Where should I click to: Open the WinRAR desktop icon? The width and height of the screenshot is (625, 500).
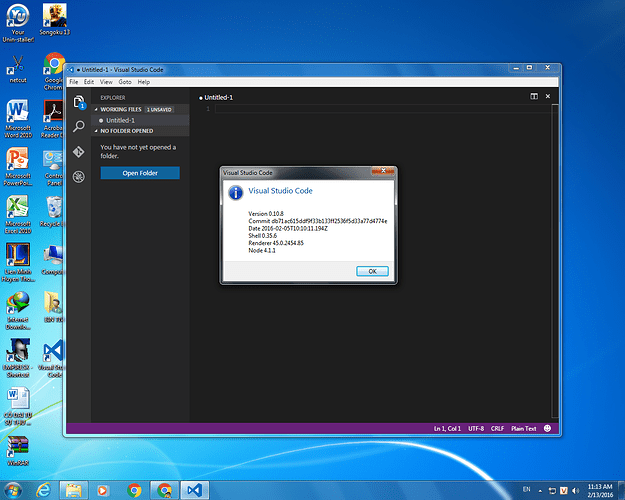(x=18, y=451)
